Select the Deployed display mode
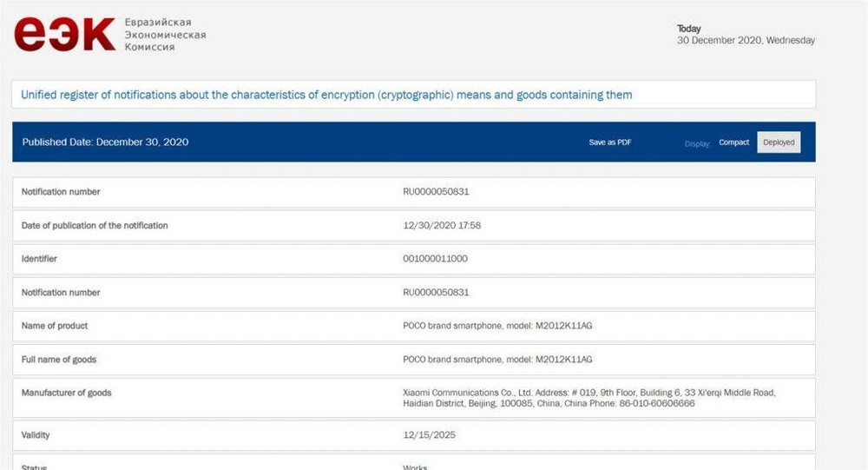868x470 pixels. coord(779,142)
